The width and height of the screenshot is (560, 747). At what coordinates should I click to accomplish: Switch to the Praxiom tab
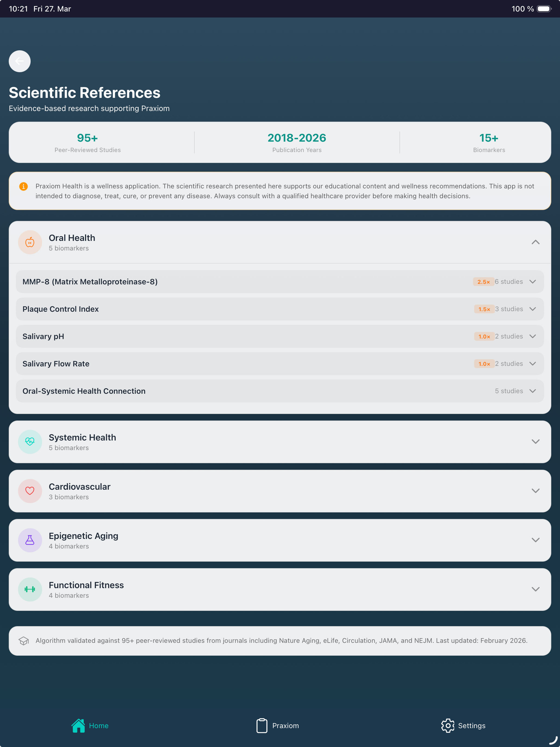[x=278, y=726]
